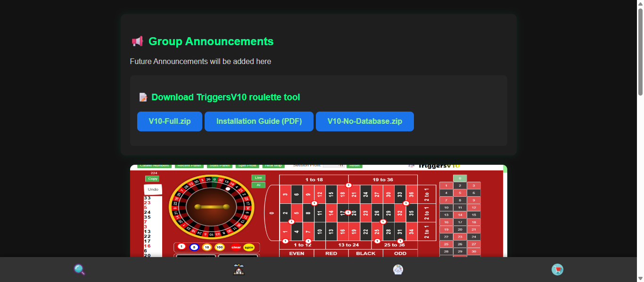Click the green Copy button
This screenshot has height=282, width=644.
tap(152, 179)
